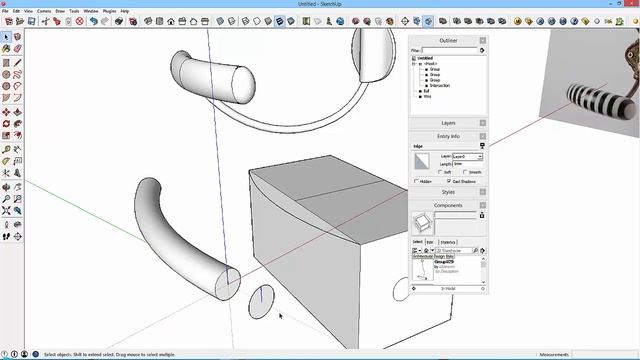This screenshot has width=640, height=360.
Task: Expand the Styles panel
Action: pyautogui.click(x=482, y=192)
